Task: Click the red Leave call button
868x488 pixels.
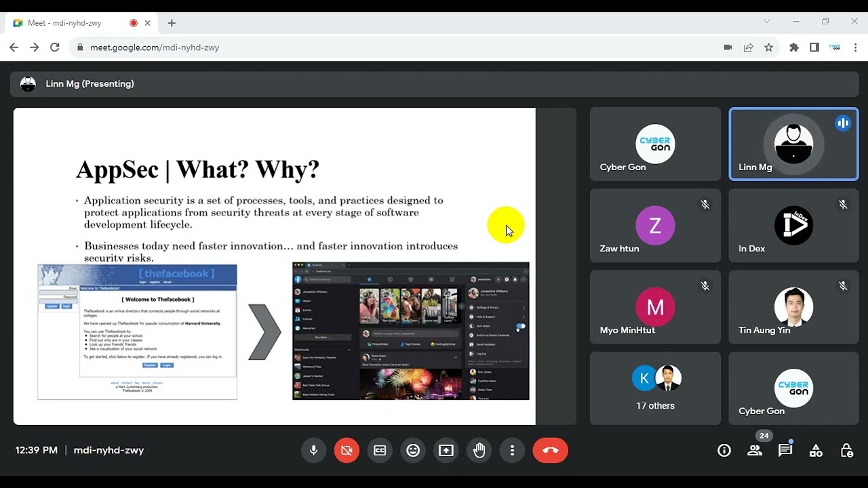Action: [x=550, y=450]
